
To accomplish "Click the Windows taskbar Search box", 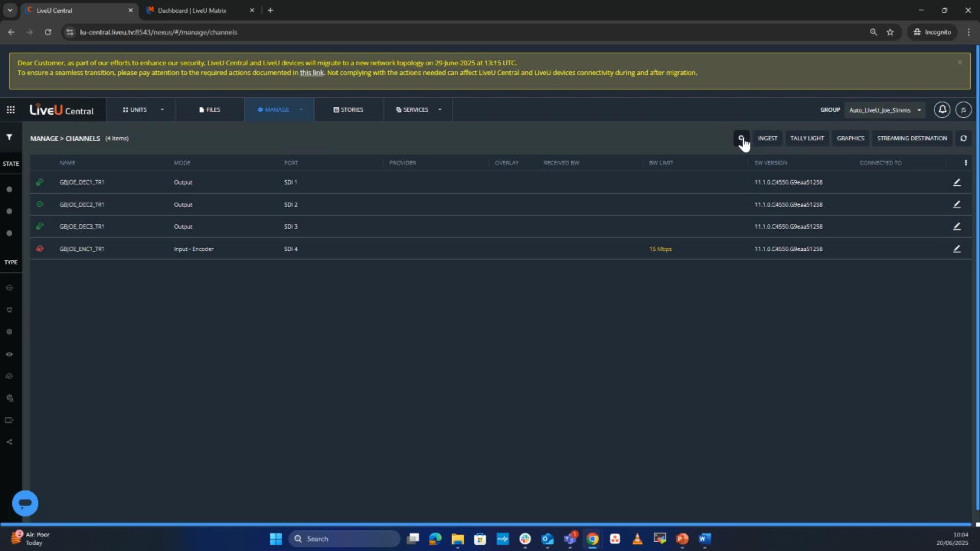I will pos(345,539).
